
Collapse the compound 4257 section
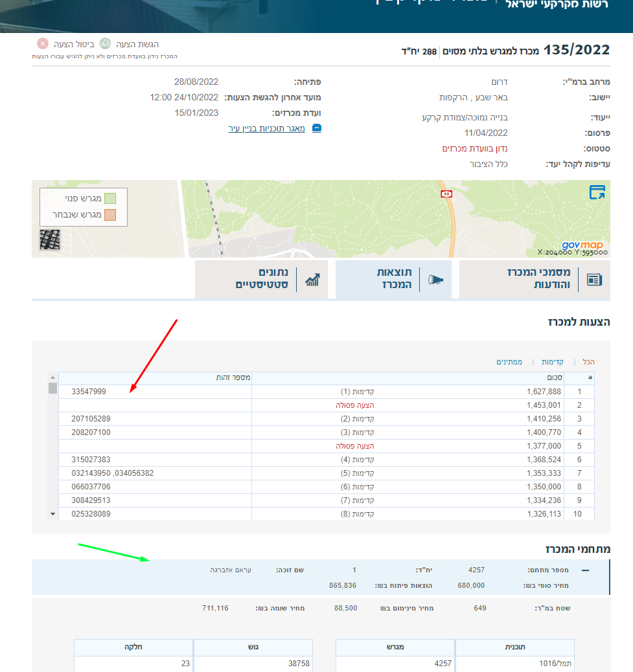[586, 570]
